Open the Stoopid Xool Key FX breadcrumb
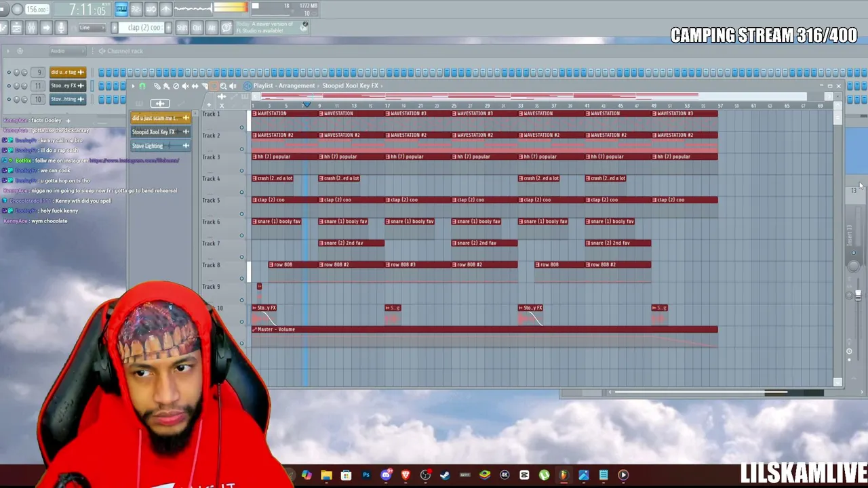This screenshot has height=488, width=868. pos(351,86)
